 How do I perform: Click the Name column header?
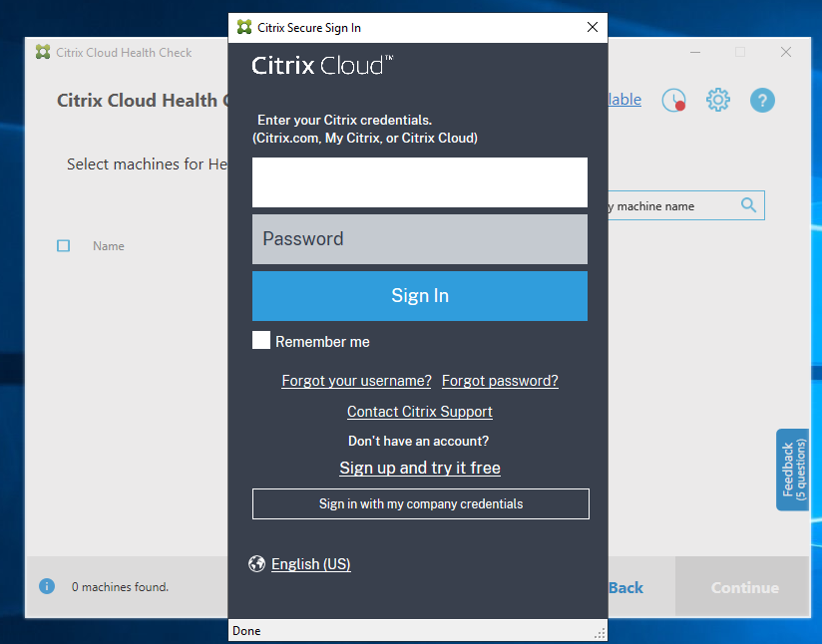point(109,246)
